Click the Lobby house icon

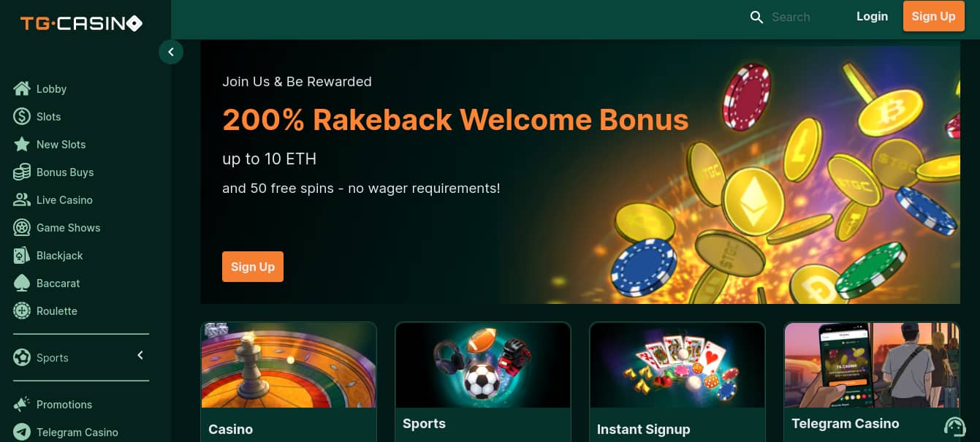pos(22,88)
